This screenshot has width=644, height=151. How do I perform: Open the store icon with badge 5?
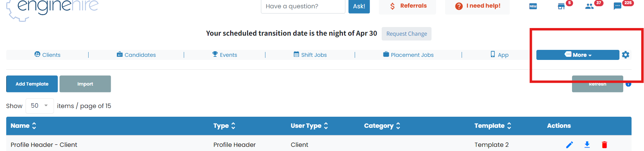point(561,6)
